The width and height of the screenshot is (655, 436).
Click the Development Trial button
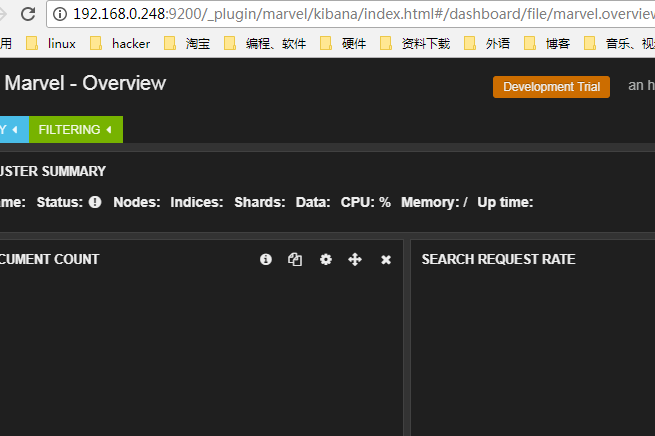pos(551,87)
